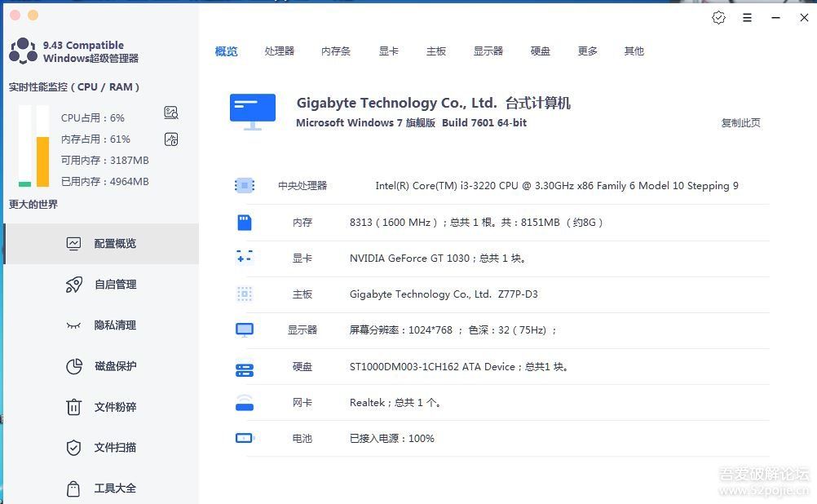Click the Intel Core i3-3220 CPU text

(x=556, y=186)
